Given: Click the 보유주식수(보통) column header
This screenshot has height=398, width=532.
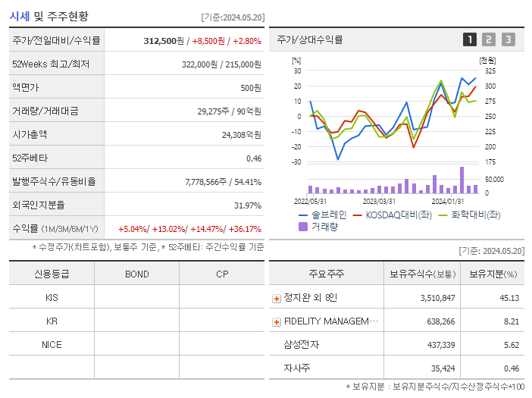Looking at the screenshot, I should 422,274.
